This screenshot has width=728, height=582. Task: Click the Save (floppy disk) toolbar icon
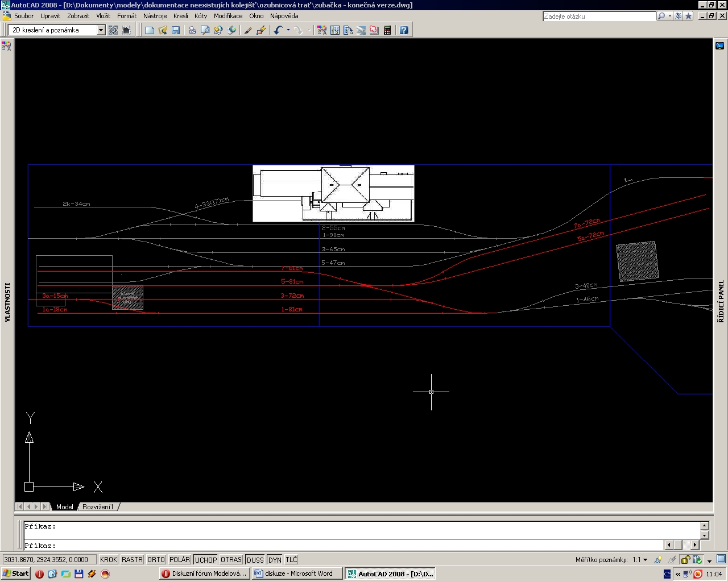point(176,30)
